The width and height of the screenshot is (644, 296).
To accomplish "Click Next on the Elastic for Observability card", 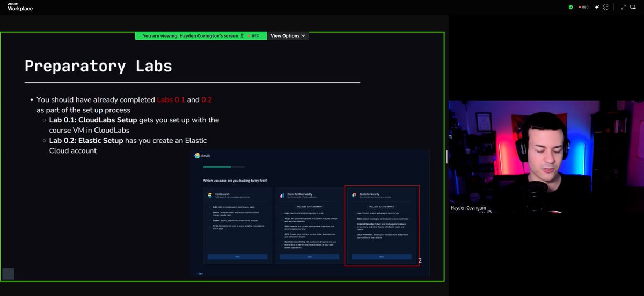I will coord(309,257).
